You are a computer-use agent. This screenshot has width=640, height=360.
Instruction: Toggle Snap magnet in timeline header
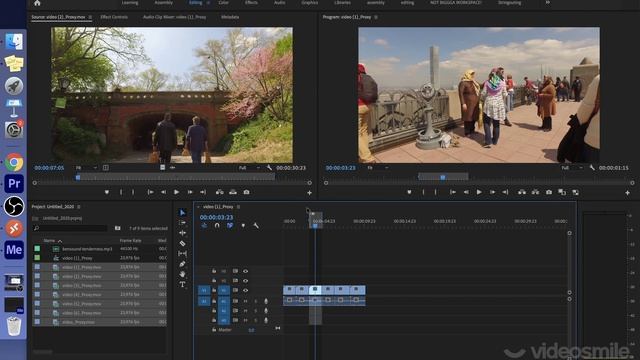pyautogui.click(x=217, y=226)
